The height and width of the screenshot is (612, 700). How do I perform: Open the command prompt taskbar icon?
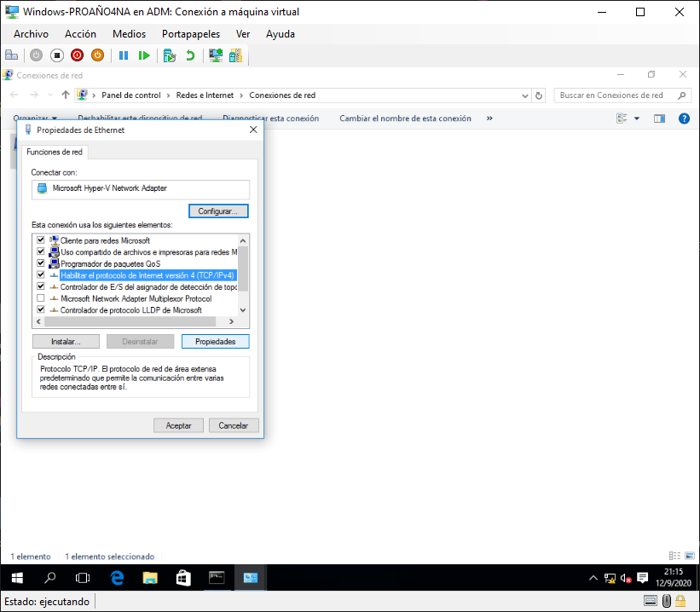point(217,578)
